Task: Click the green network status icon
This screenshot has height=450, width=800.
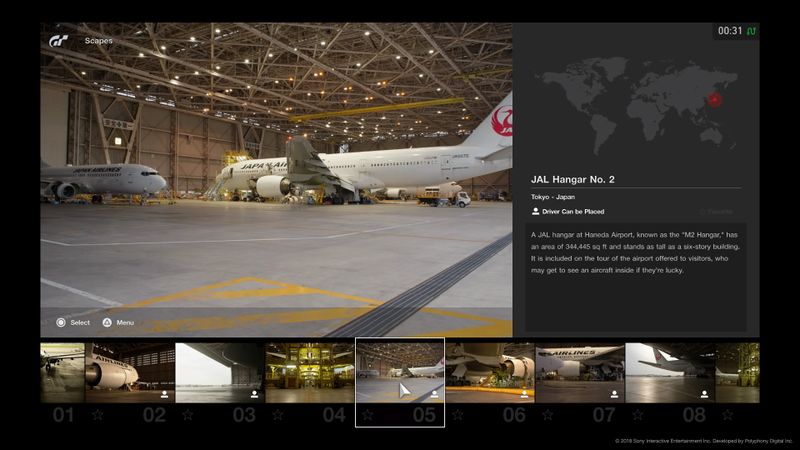Action: [x=752, y=31]
